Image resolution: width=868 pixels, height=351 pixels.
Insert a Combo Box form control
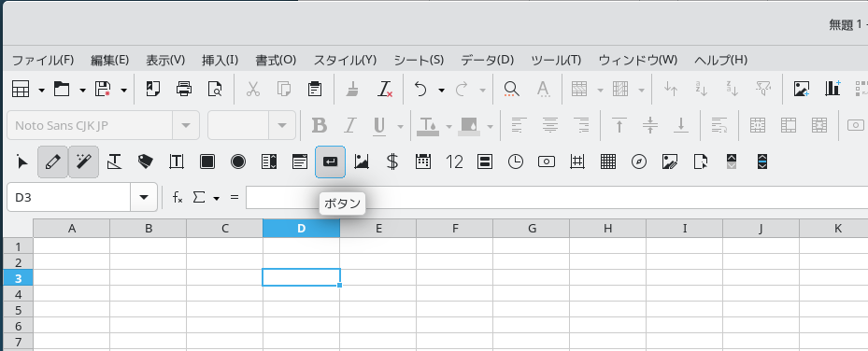click(300, 161)
